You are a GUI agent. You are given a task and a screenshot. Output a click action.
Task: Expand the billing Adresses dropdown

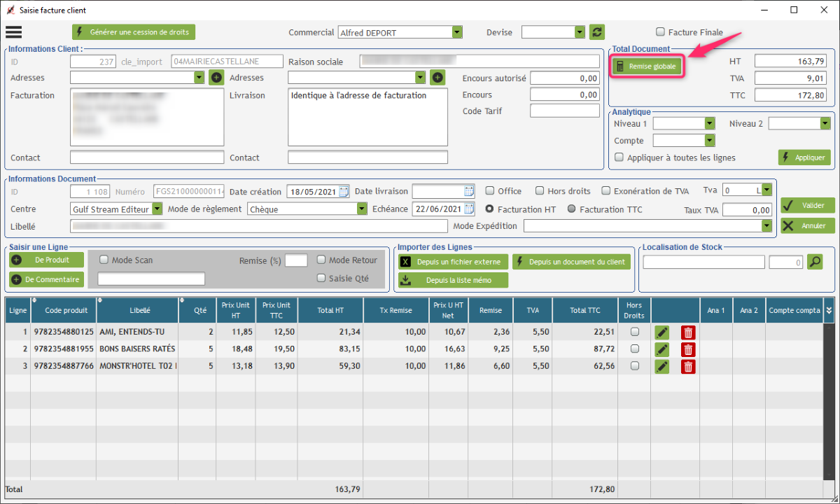coord(199,78)
